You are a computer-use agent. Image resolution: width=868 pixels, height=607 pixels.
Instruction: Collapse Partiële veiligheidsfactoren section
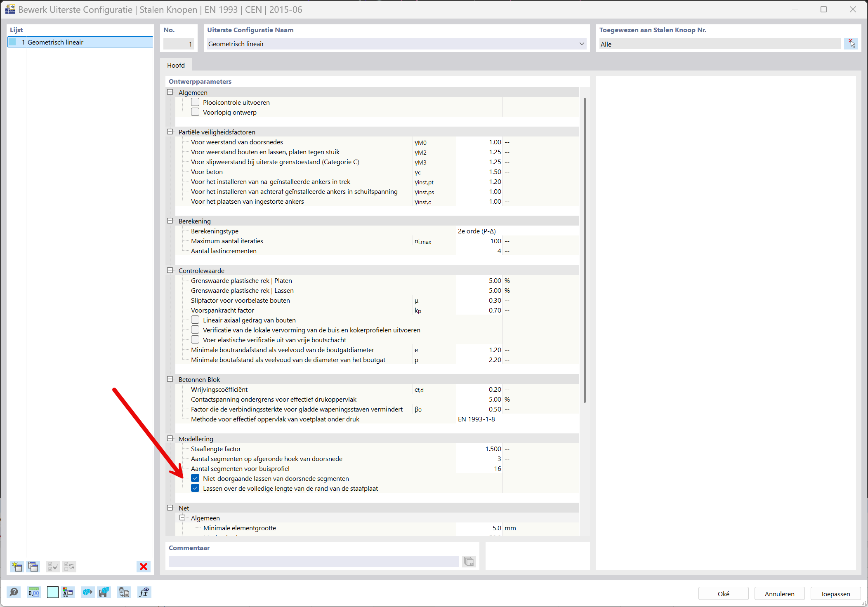tap(170, 132)
